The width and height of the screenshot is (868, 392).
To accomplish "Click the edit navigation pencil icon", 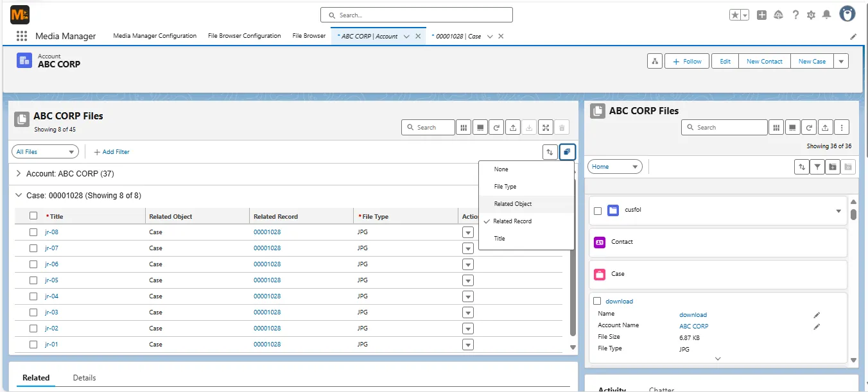I will (x=853, y=37).
